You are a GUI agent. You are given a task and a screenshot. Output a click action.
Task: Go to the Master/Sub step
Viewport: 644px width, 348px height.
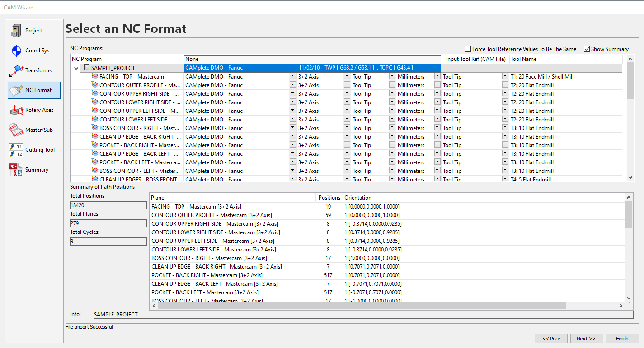click(34, 130)
